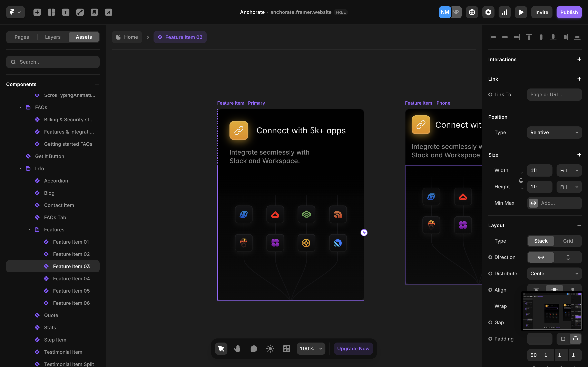Switch layout type to Grid
588x367 pixels.
568,241
